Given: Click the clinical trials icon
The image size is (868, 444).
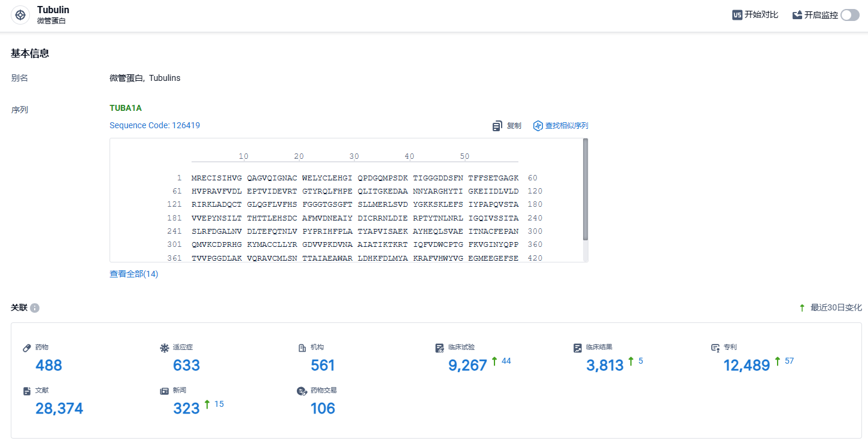Looking at the screenshot, I should click(440, 348).
